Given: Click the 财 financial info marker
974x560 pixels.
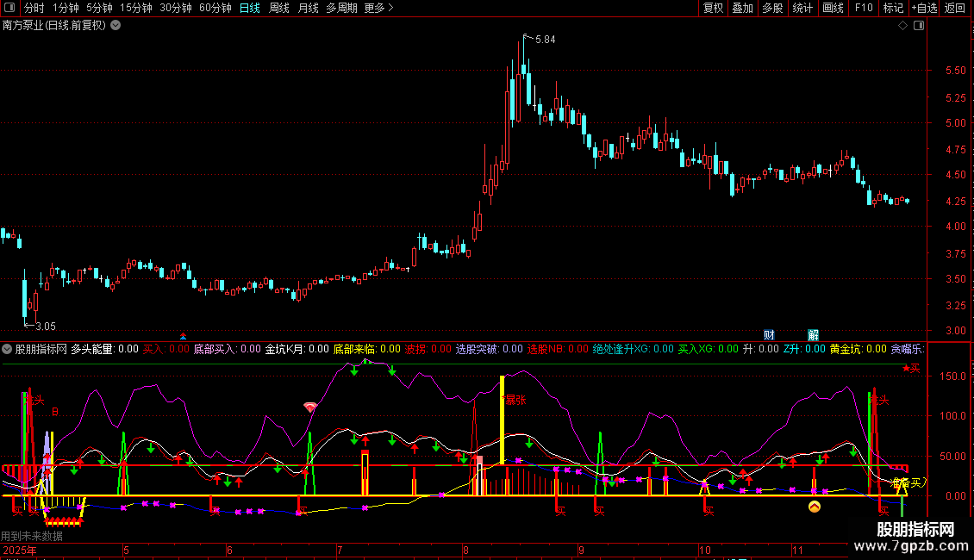Looking at the screenshot, I should click(x=769, y=334).
